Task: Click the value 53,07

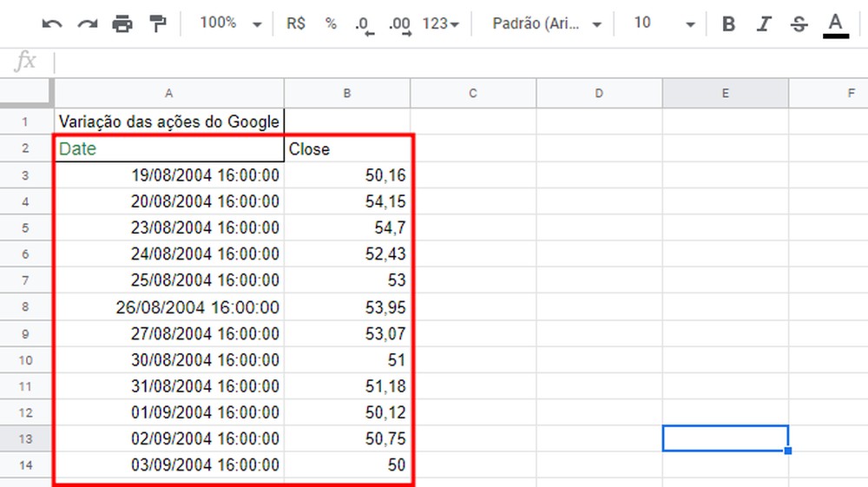Action: tap(385, 333)
